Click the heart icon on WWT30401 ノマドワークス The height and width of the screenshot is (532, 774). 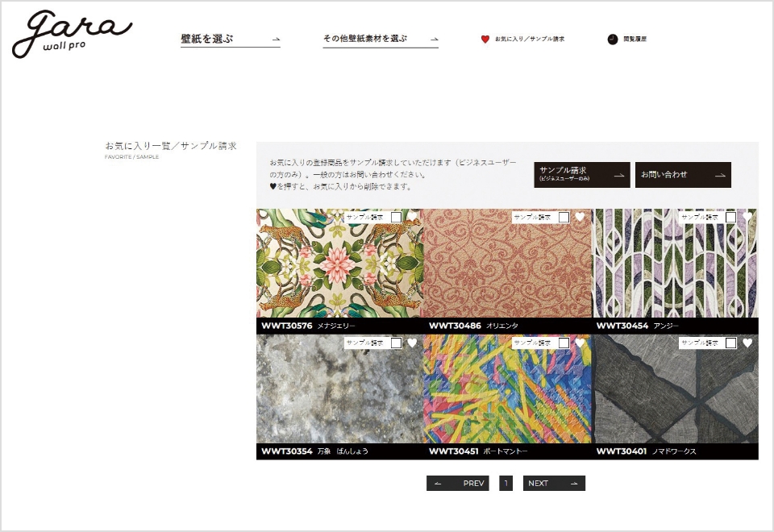point(747,343)
